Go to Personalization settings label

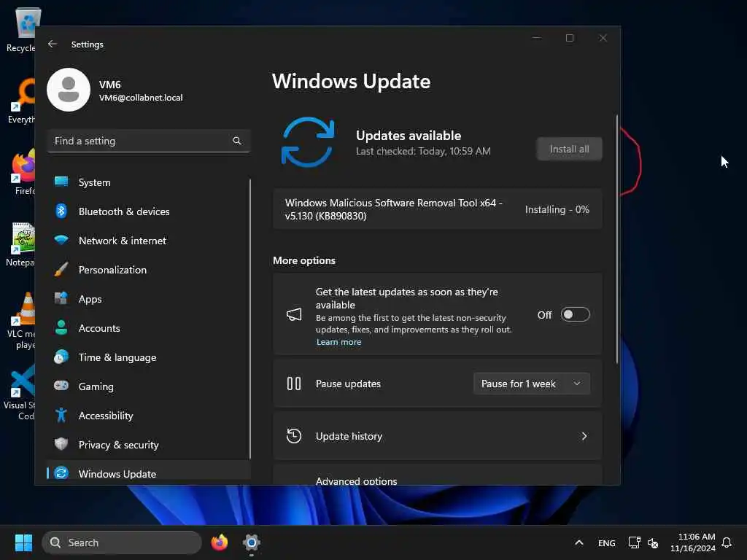tap(112, 270)
